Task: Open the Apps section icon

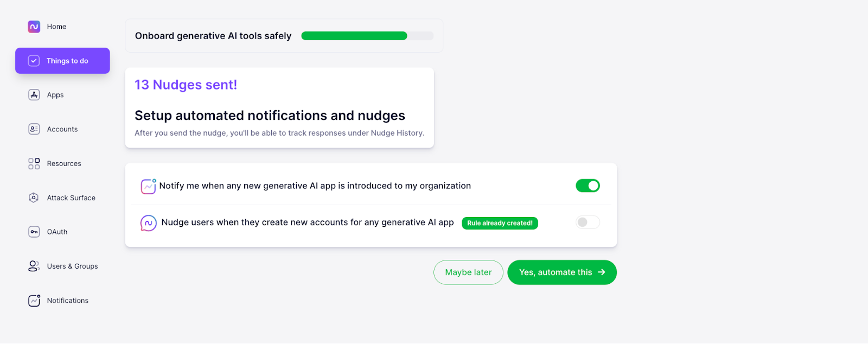Action: [33, 94]
